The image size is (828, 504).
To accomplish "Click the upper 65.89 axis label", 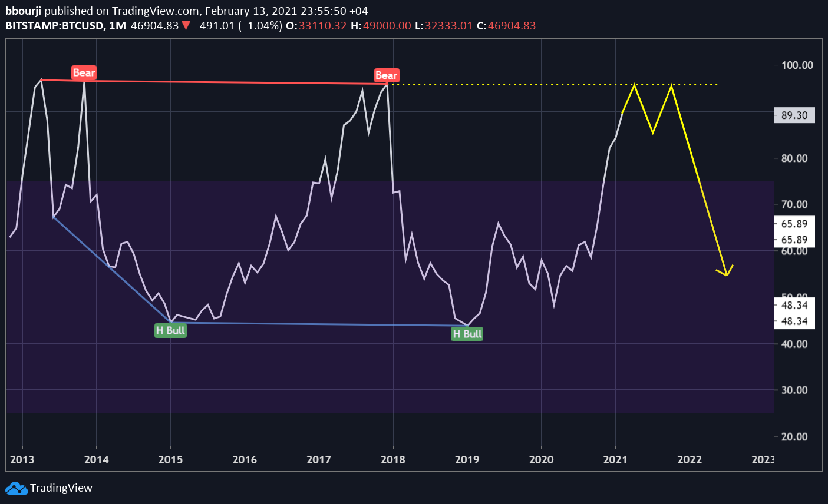I will pyautogui.click(x=794, y=224).
